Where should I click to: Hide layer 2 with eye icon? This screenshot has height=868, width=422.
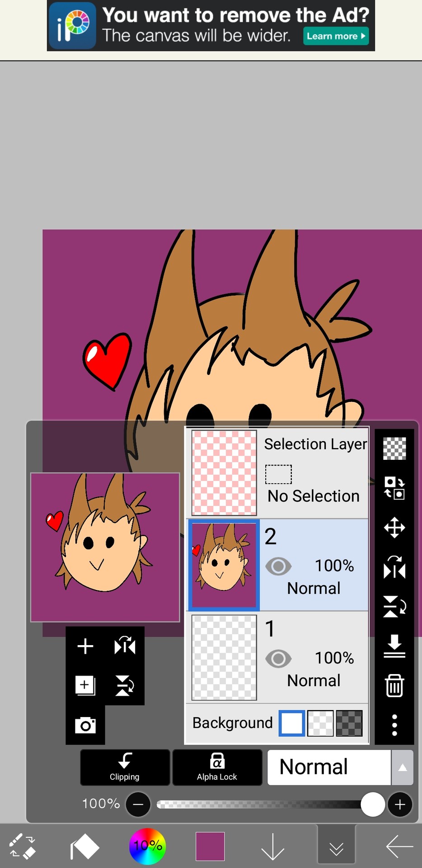click(278, 566)
